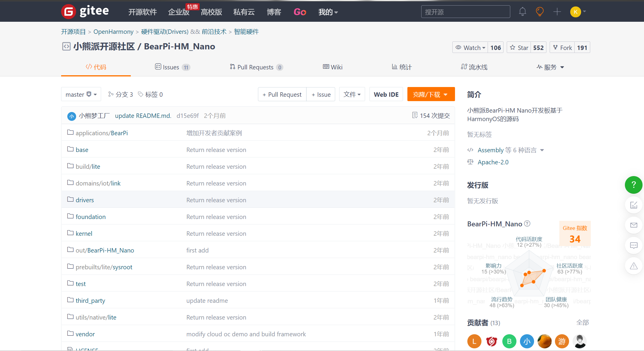Open 博客 in top navigation

[x=274, y=12]
